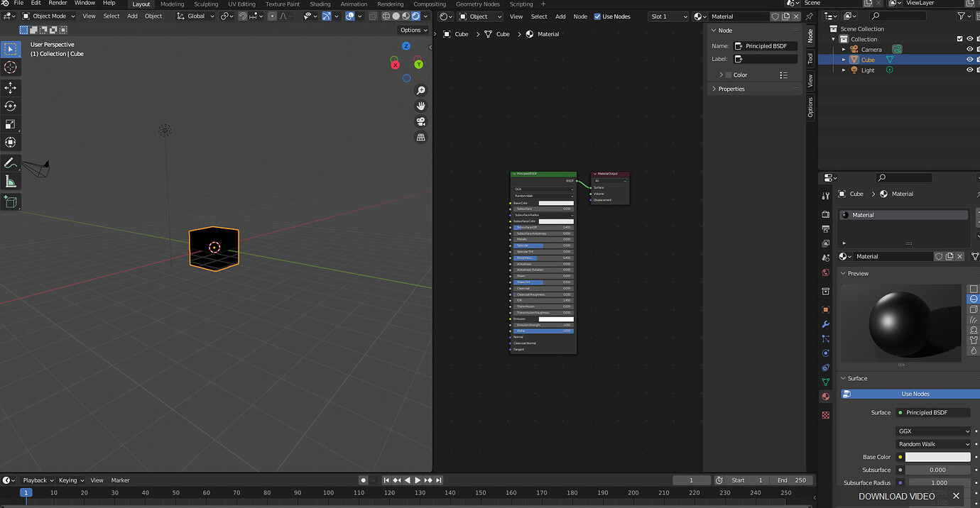Open the Random Walk subsurface dropdown

tap(933, 444)
